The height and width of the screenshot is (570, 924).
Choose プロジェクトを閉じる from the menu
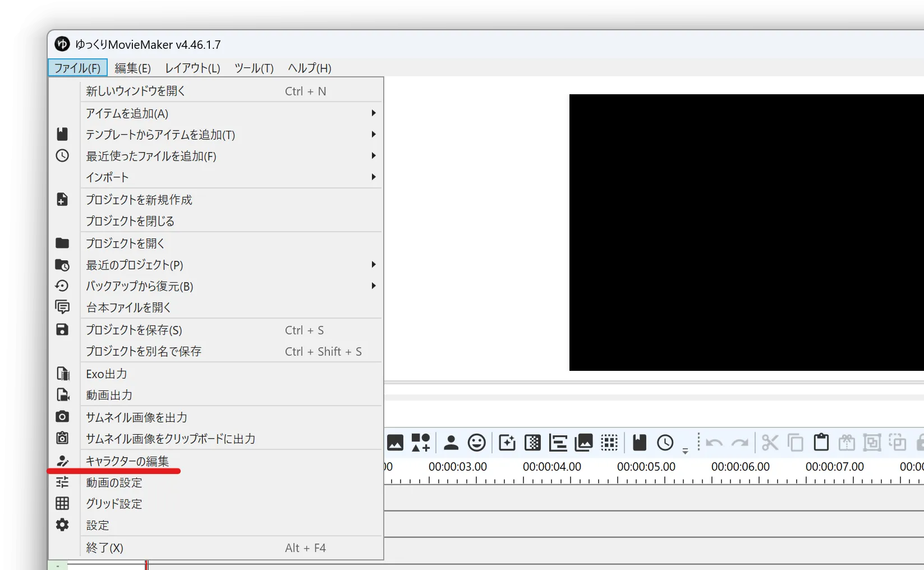216,221
